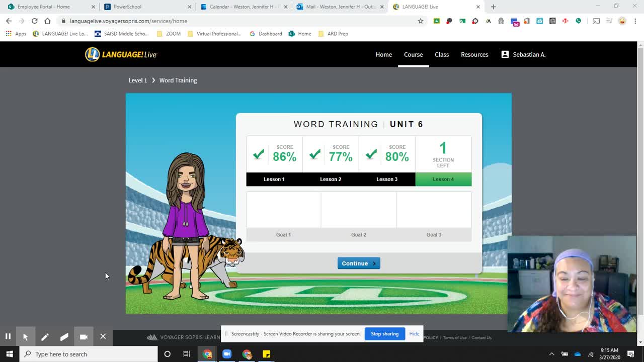Click the Goal 1 box
The height and width of the screenshot is (362, 644).
pos(283,216)
